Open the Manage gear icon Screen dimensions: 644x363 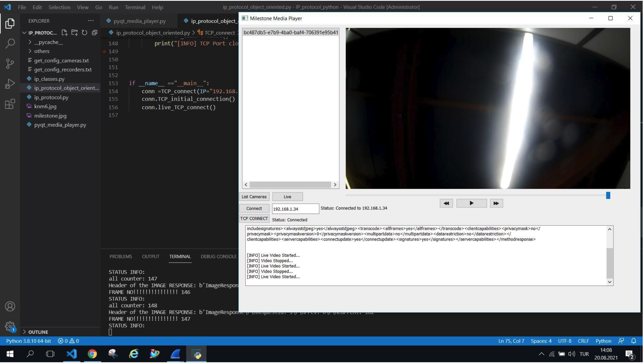click(10, 327)
